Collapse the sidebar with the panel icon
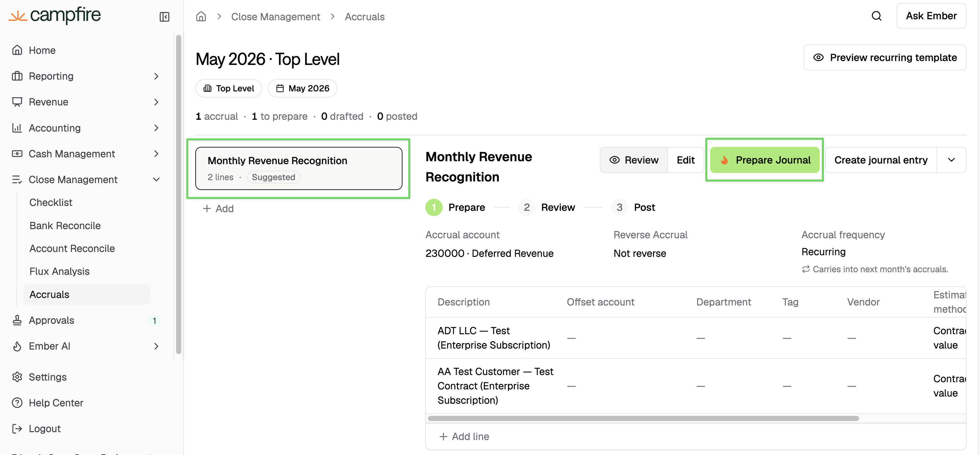The height and width of the screenshot is (455, 980). [x=164, y=17]
